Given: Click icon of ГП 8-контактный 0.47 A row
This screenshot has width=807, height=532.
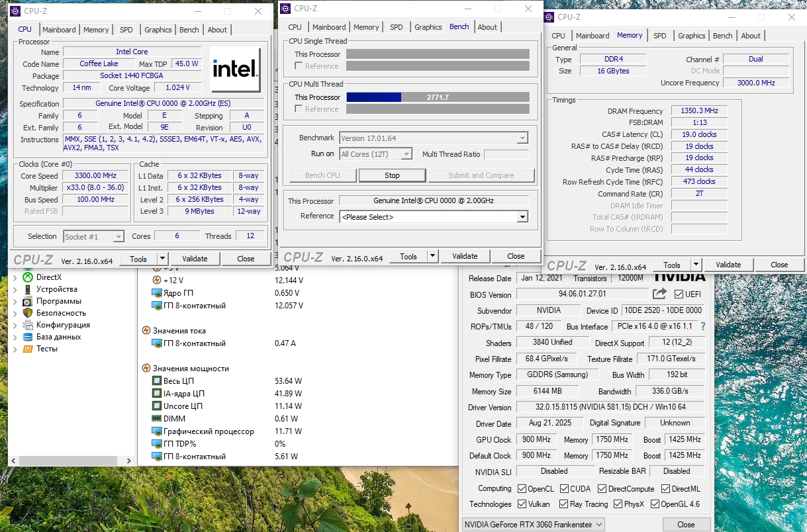Looking at the screenshot, I should (x=157, y=343).
